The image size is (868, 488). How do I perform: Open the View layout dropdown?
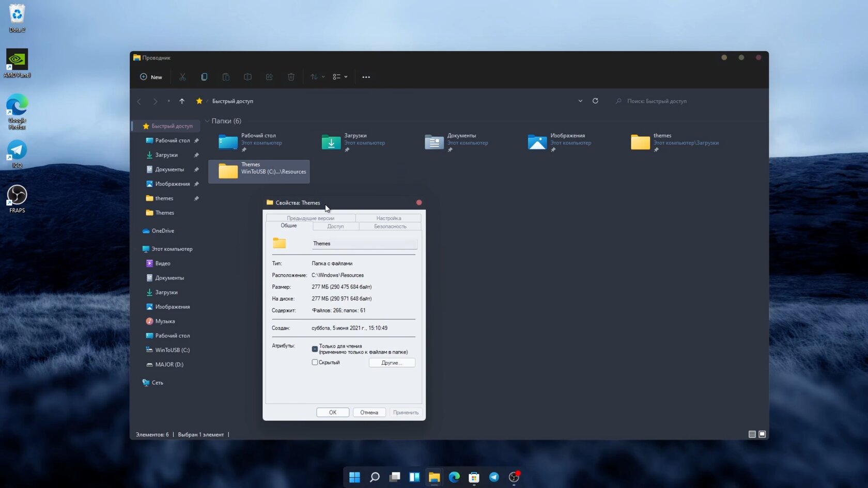tap(340, 76)
